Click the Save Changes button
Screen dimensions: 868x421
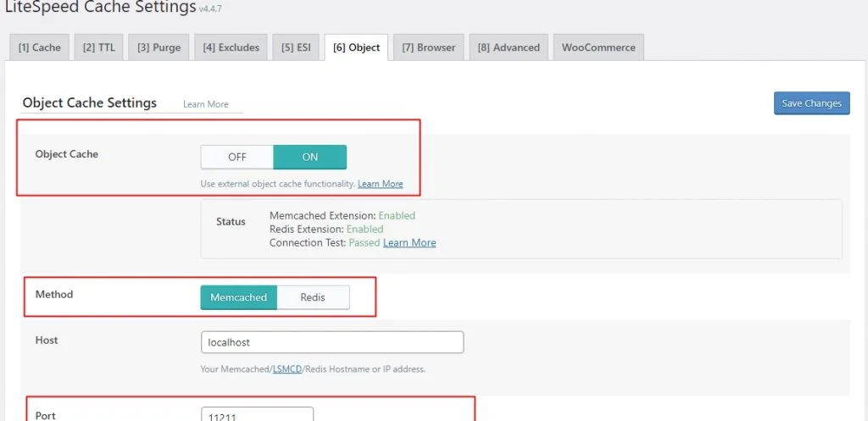click(811, 103)
